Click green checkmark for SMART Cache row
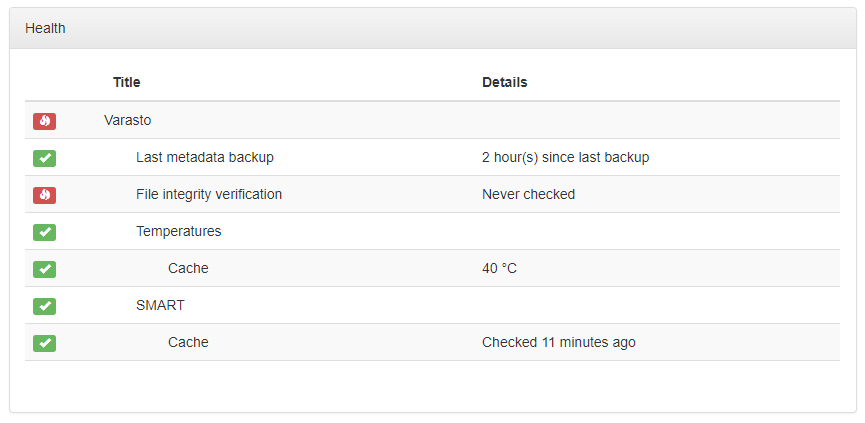Image resolution: width=865 pixels, height=423 pixels. (44, 342)
